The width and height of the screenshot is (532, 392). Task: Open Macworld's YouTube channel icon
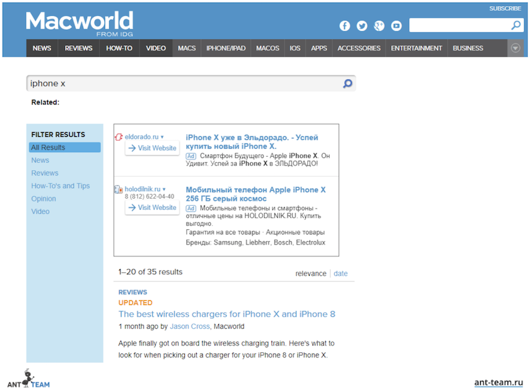(x=396, y=26)
